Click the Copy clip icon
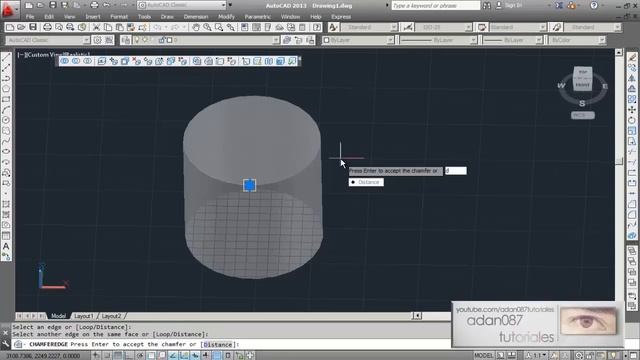Screen dimensions: 640x360 (x=108, y=27)
